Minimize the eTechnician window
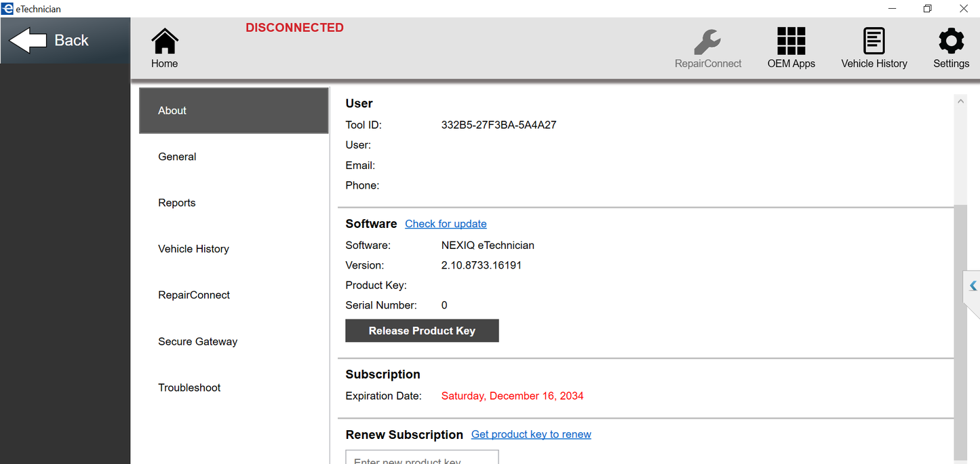 click(893, 9)
